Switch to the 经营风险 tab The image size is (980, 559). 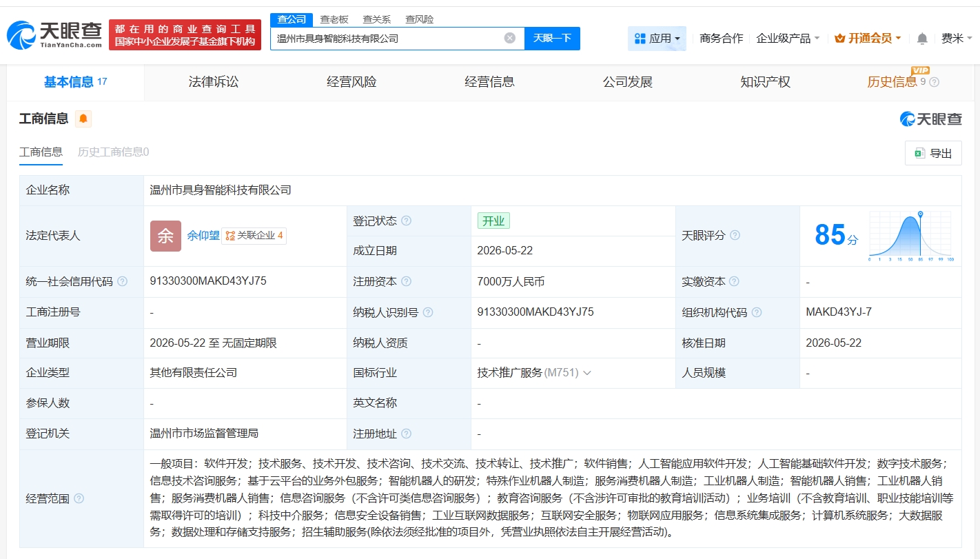click(351, 82)
